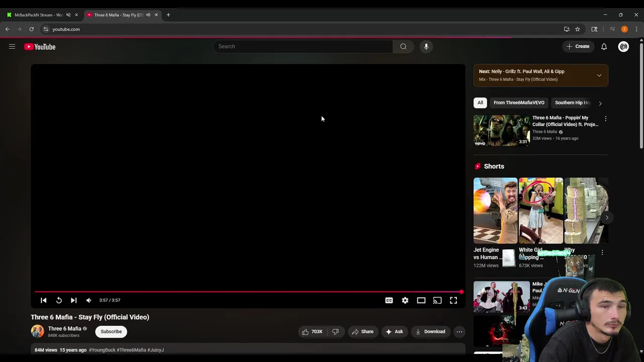
Task: Open the Three 6 Mafia channel name link
Action: click(x=64, y=329)
